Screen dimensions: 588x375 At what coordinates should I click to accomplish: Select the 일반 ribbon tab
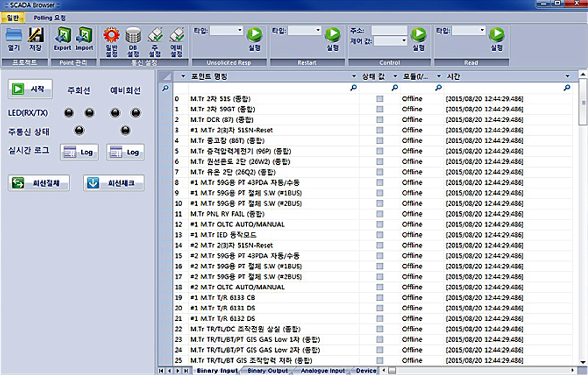tap(13, 18)
